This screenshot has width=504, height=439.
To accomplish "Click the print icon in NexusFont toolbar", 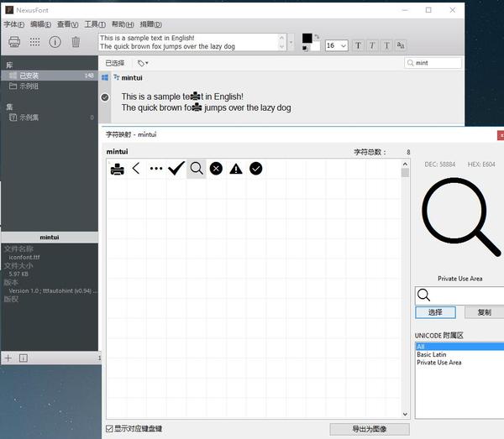I will point(14,42).
